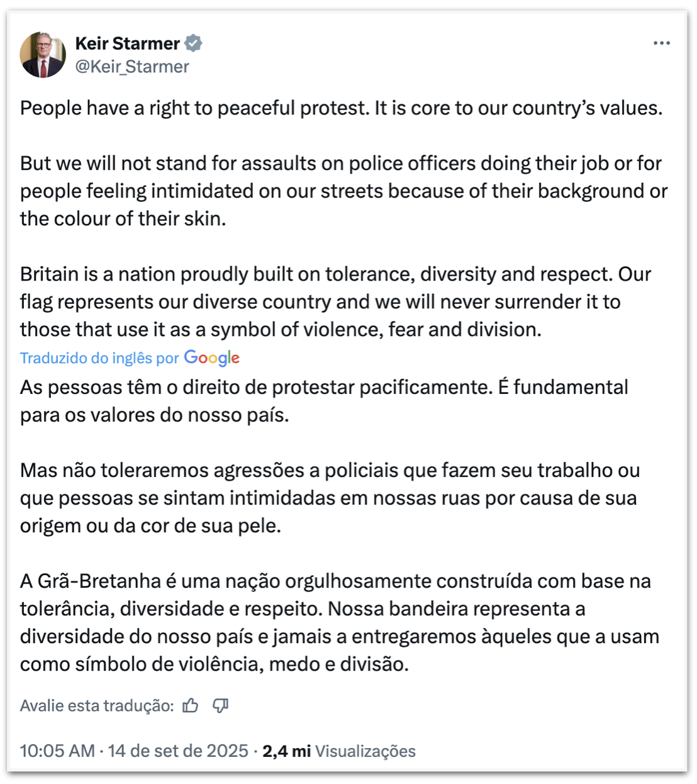Click the "Visualizações" label
The height and width of the screenshot is (784, 697).
(365, 751)
